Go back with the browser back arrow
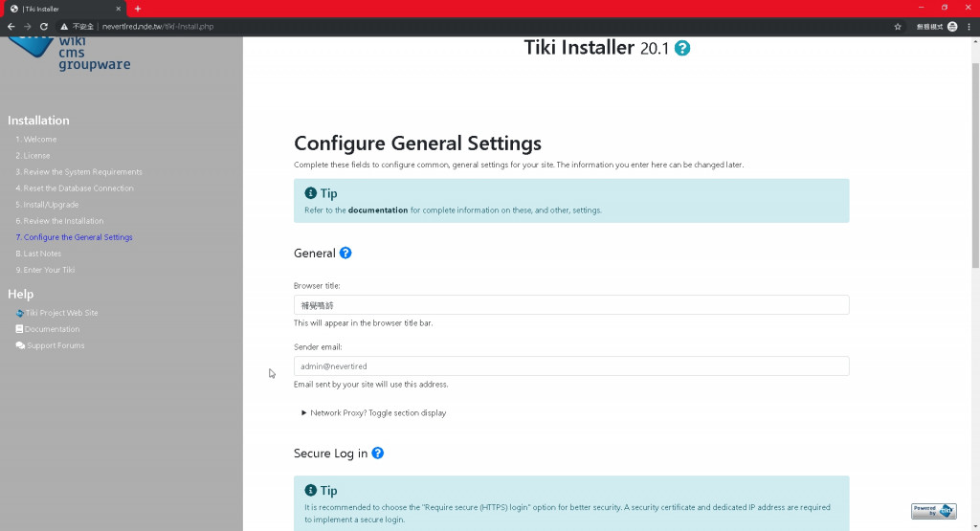The height and width of the screenshot is (531, 980). [11, 26]
